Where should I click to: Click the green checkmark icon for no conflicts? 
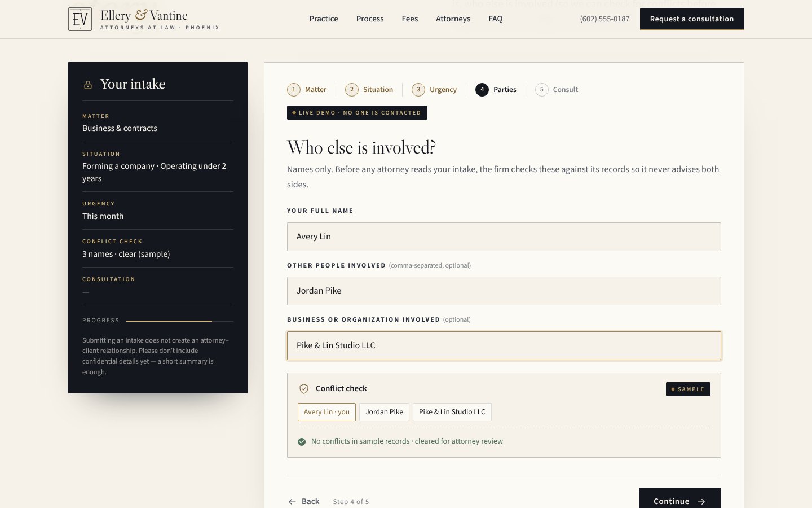302,441
